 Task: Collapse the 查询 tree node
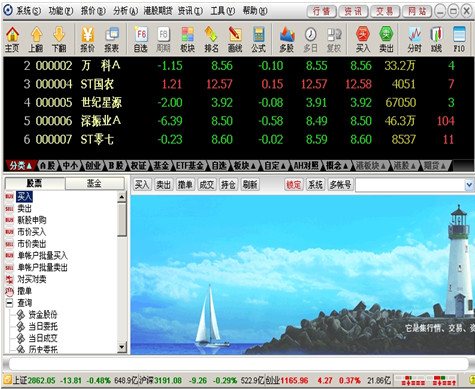(9, 303)
